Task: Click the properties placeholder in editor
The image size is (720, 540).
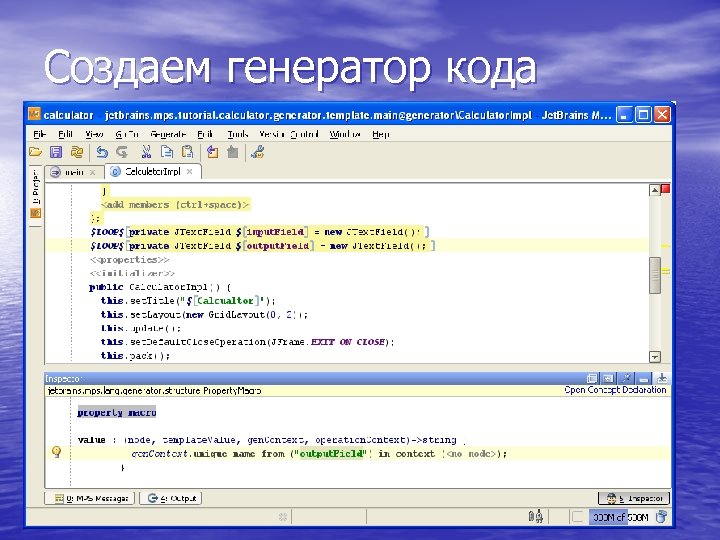Action: point(129,259)
